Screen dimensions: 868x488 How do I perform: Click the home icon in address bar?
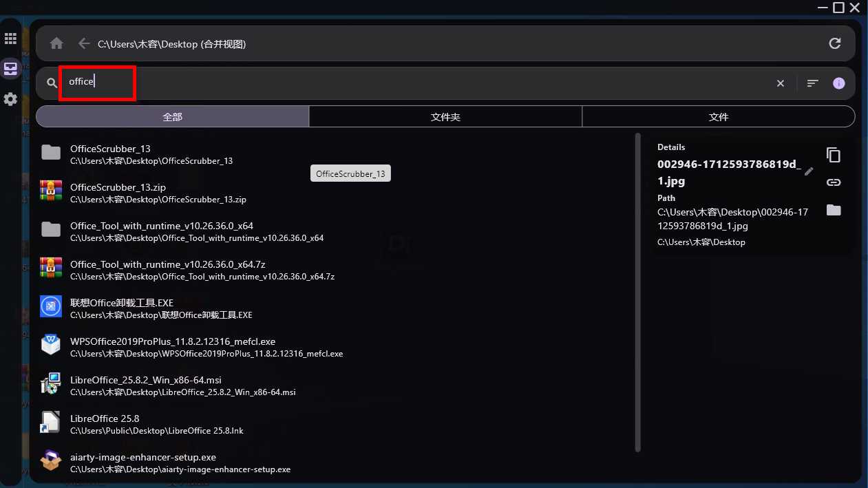point(56,44)
